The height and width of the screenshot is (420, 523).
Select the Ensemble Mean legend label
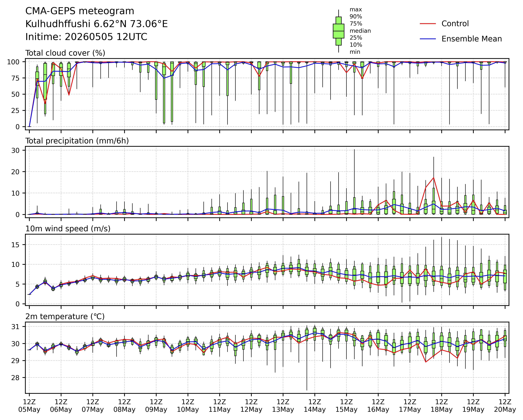[x=472, y=39]
